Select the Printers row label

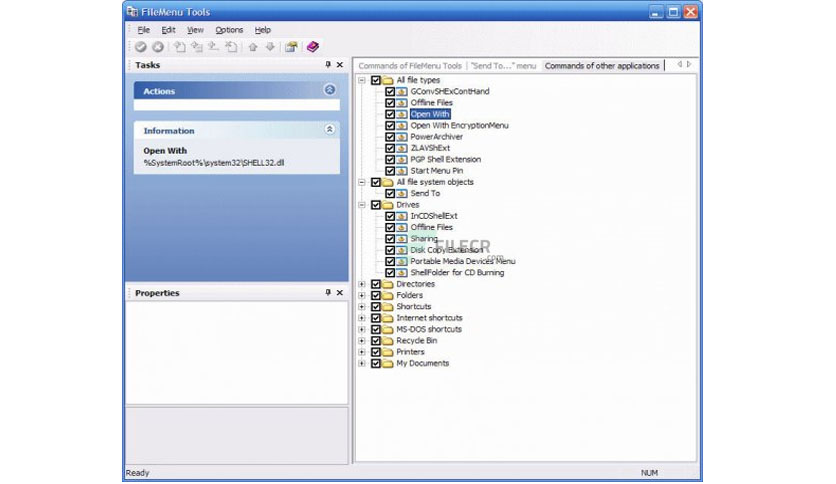411,352
